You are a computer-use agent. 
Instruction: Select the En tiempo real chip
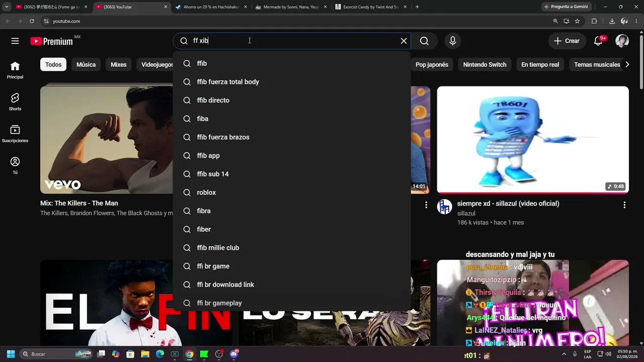point(540,64)
